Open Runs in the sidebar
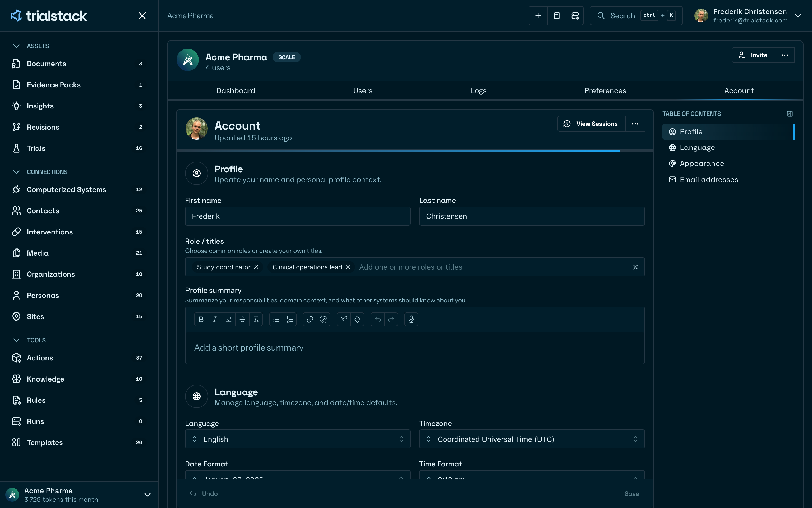 (79, 421)
